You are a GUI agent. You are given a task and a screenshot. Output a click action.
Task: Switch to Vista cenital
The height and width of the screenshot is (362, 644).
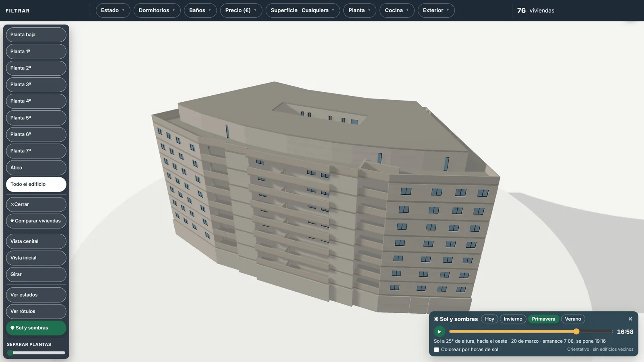pyautogui.click(x=36, y=241)
